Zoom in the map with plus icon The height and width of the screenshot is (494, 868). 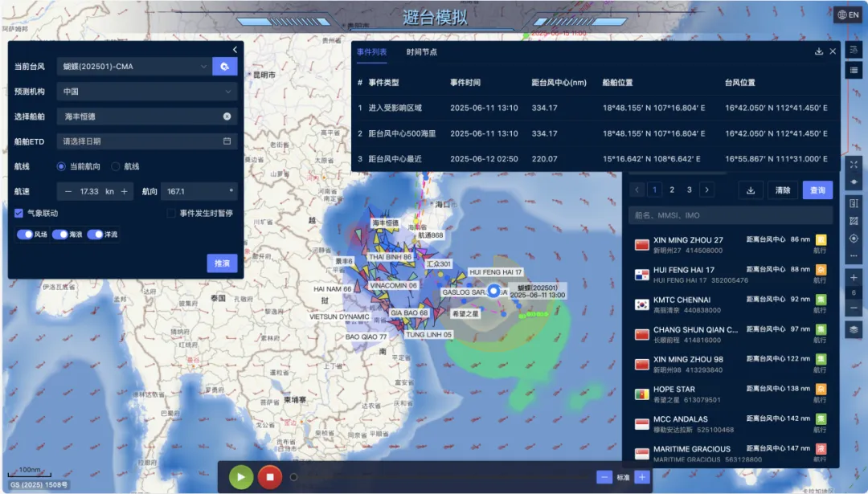point(854,278)
